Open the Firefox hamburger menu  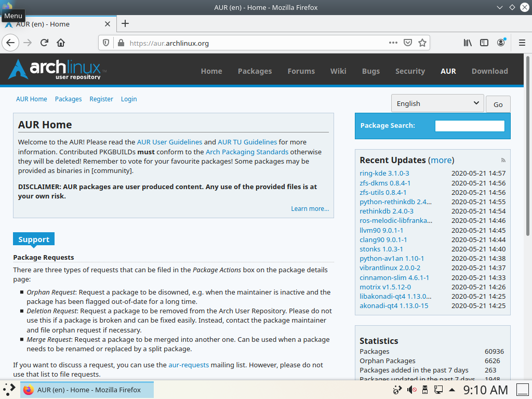pos(522,43)
